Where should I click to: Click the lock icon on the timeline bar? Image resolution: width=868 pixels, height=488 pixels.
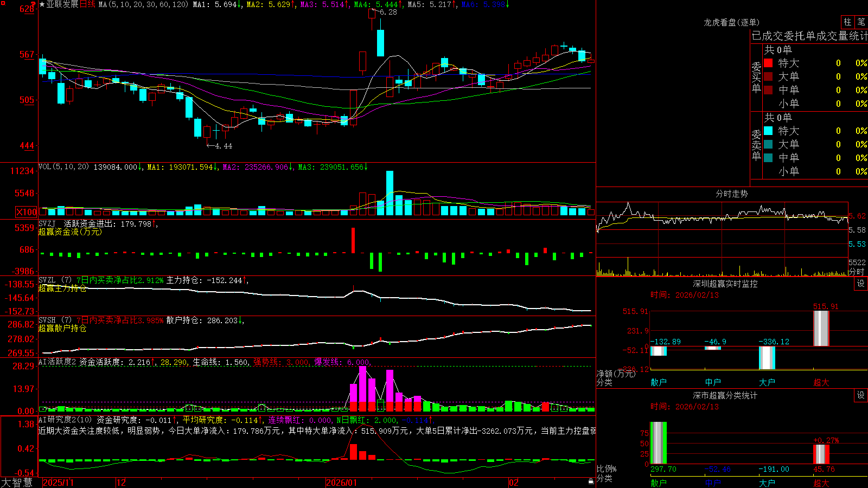(x=591, y=481)
